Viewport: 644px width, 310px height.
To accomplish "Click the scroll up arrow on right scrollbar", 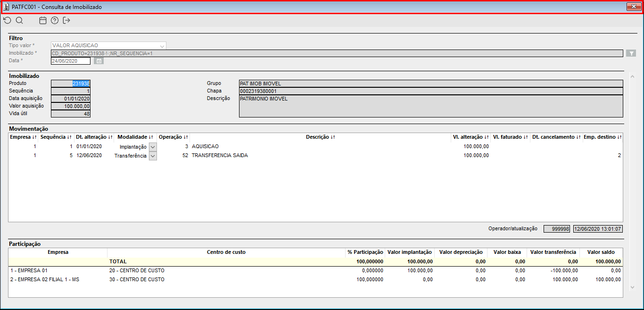I will [x=632, y=76].
